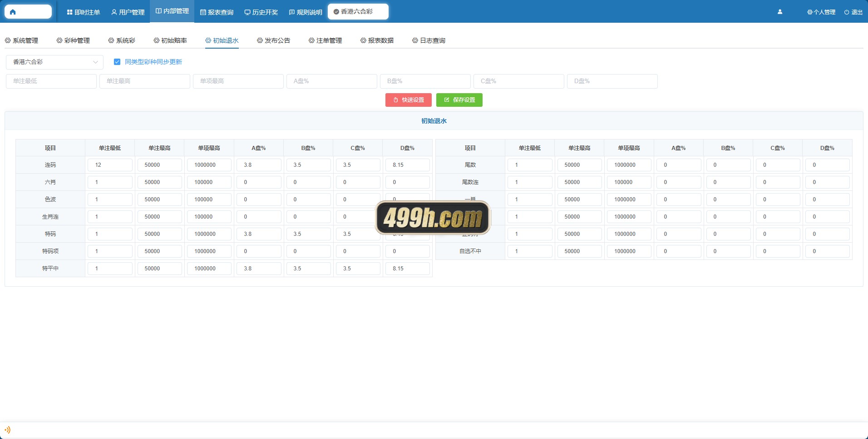Click the home icon button
Screen dimensions: 868x439
tap(28, 12)
